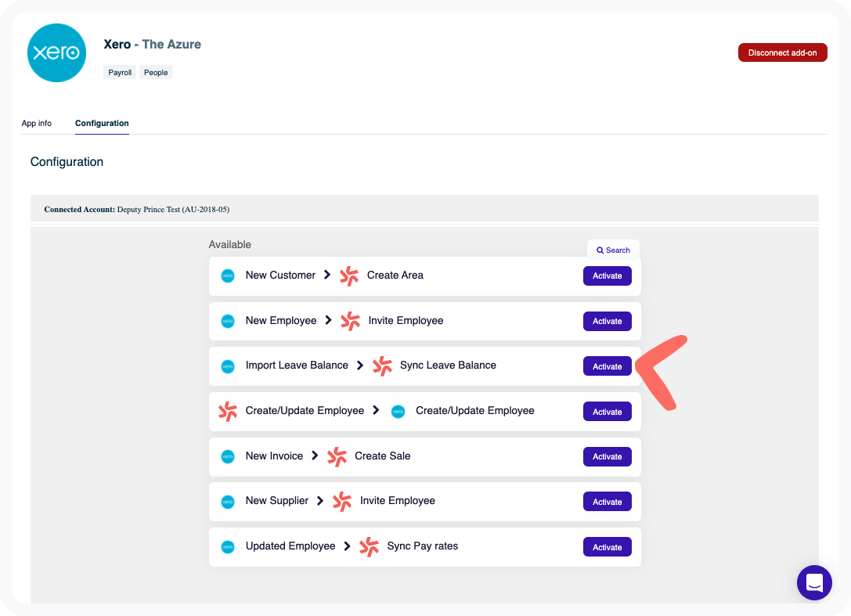Activate the Import Leave Balance sync
The height and width of the screenshot is (616, 851).
coord(607,366)
